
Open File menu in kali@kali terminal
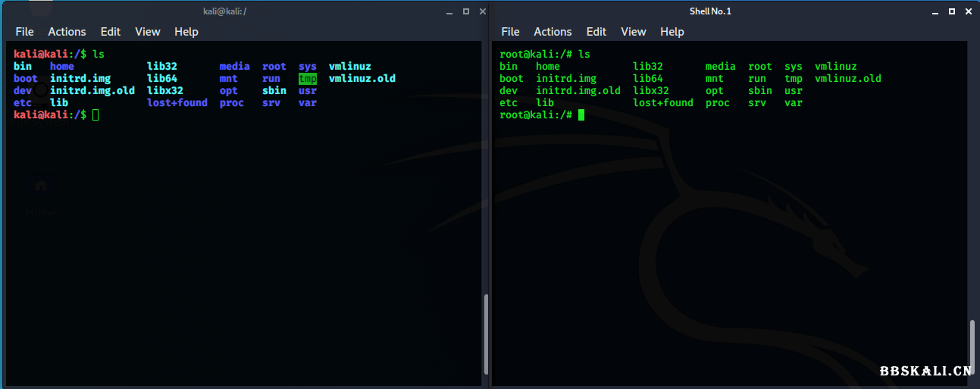click(25, 31)
